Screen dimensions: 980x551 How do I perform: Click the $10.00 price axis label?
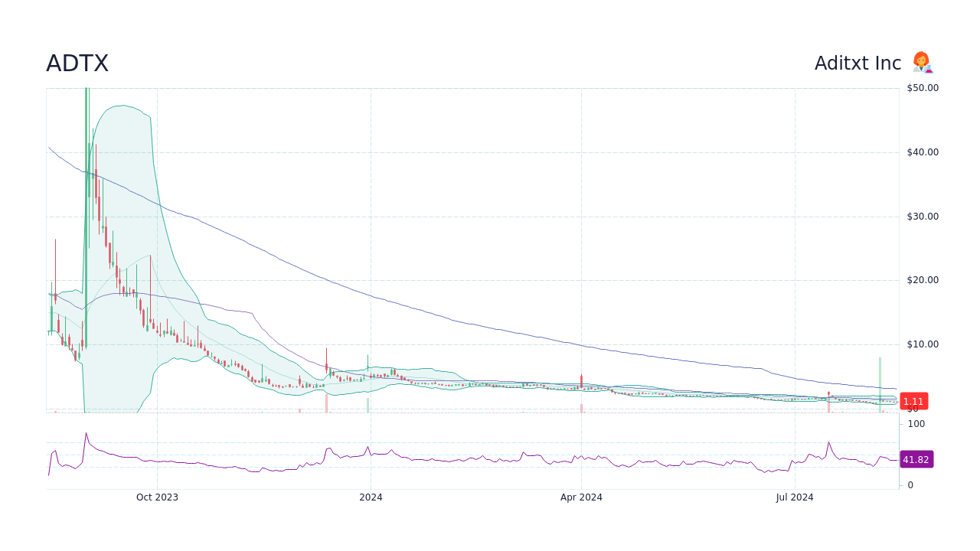[923, 344]
